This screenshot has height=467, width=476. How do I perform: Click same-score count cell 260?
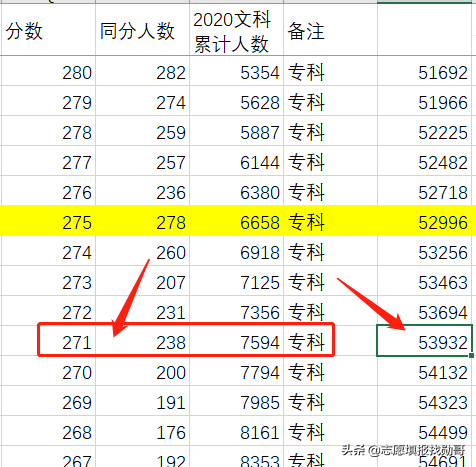coord(142,251)
